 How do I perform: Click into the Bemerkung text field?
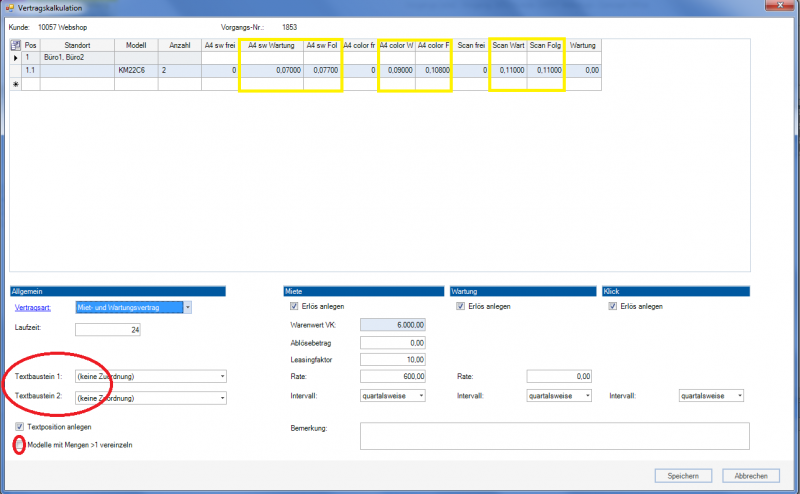[x=554, y=435]
